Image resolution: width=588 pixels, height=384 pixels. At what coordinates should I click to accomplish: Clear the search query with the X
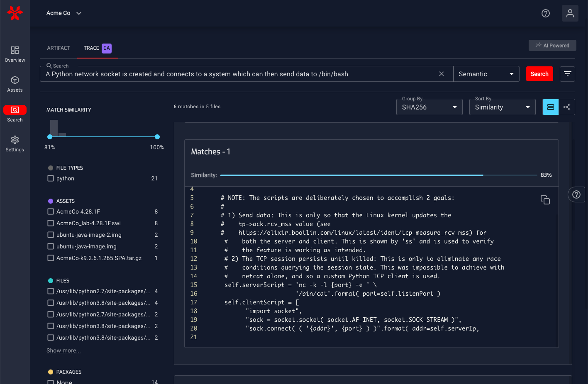tap(442, 73)
